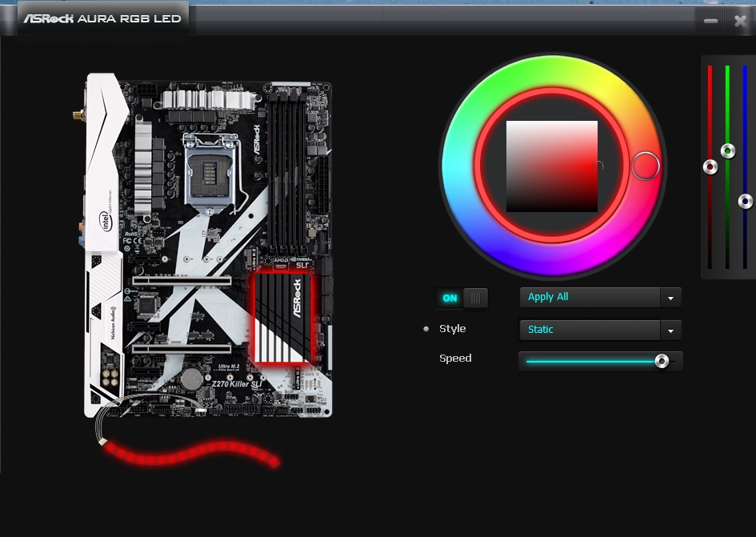
Task: Expand the Static style dropdown arrow
Action: tap(670, 331)
